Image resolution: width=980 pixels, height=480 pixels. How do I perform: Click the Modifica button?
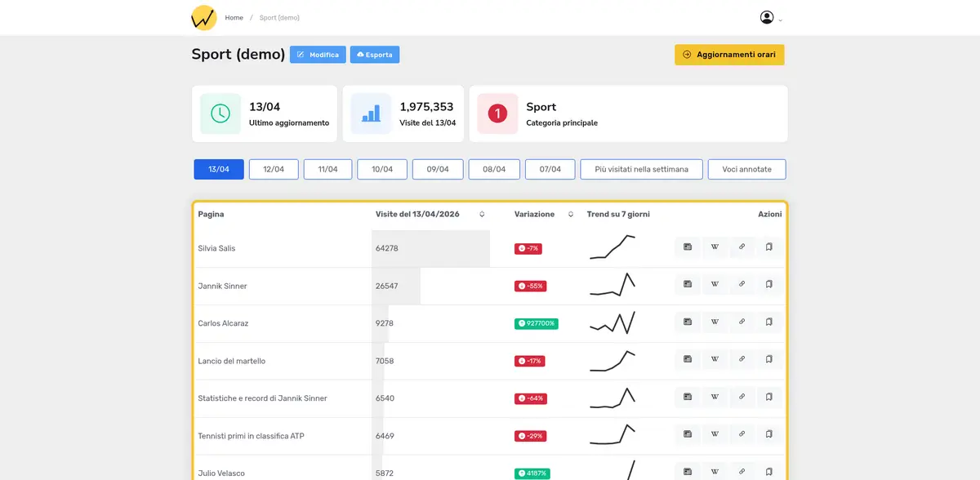point(318,55)
